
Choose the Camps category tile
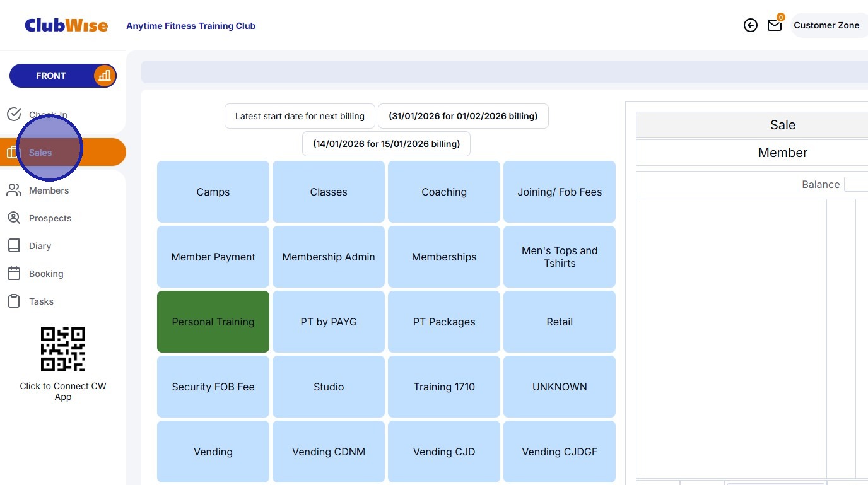pyautogui.click(x=213, y=192)
